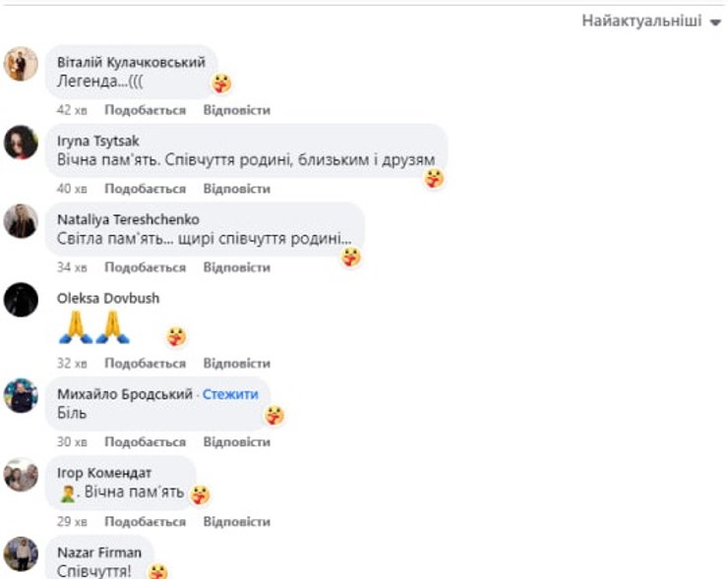Open Nataliya Tereshchenko's avatar picture
This screenshot has width=728, height=579.
point(21,221)
